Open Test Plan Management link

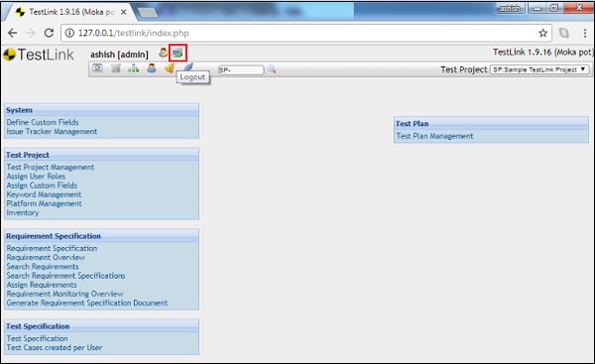434,136
